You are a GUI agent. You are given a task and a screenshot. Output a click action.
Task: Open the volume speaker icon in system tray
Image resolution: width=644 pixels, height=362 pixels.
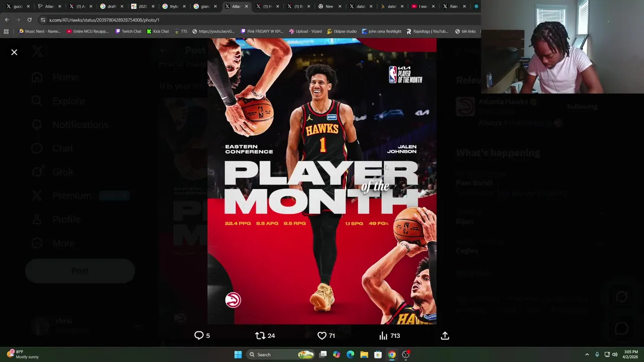615,354
